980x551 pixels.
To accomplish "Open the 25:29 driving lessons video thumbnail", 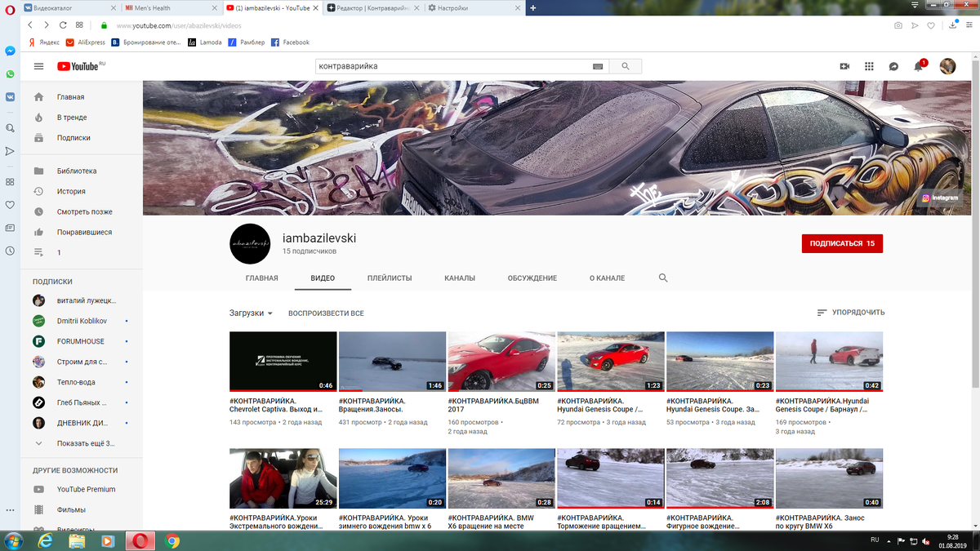I will 283,478.
